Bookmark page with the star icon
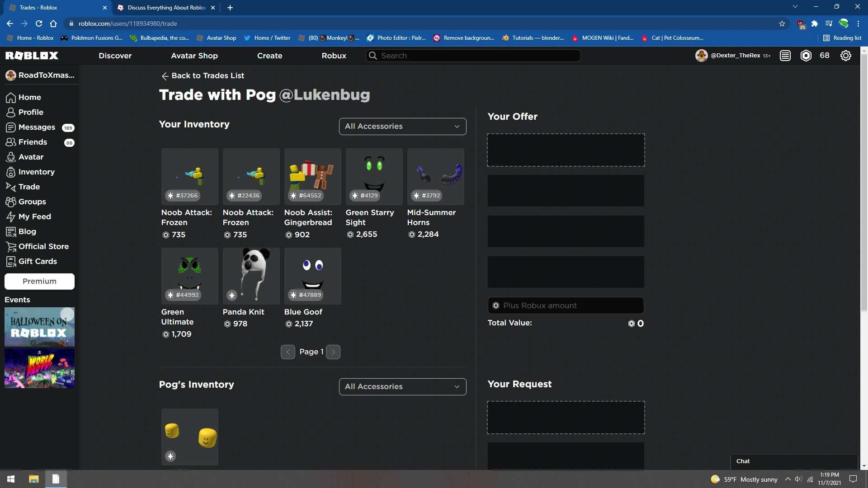Viewport: 868px width, 488px height. (x=782, y=23)
